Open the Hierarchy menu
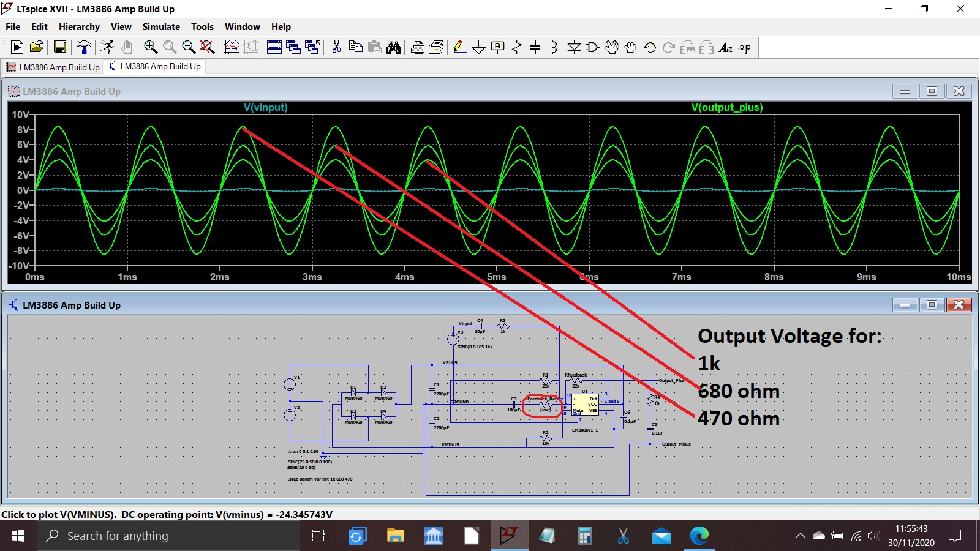Image resolution: width=980 pixels, height=551 pixels. 79,27
